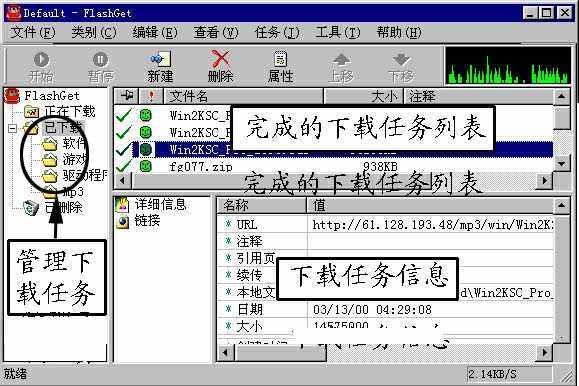Image resolution: width=579 pixels, height=386 pixels.
Task: Open the 编辑(E) menu
Action: [x=155, y=33]
